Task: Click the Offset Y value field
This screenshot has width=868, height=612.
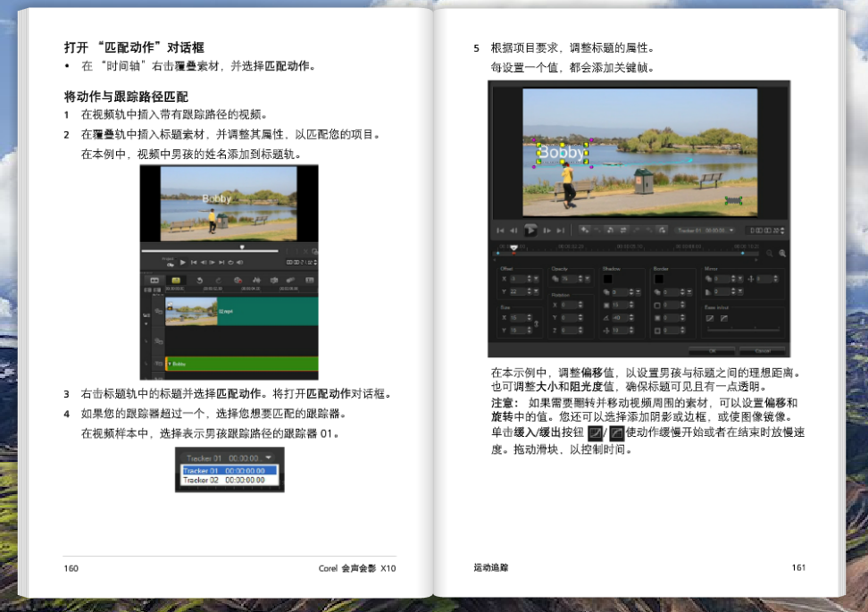Action: coord(517,291)
